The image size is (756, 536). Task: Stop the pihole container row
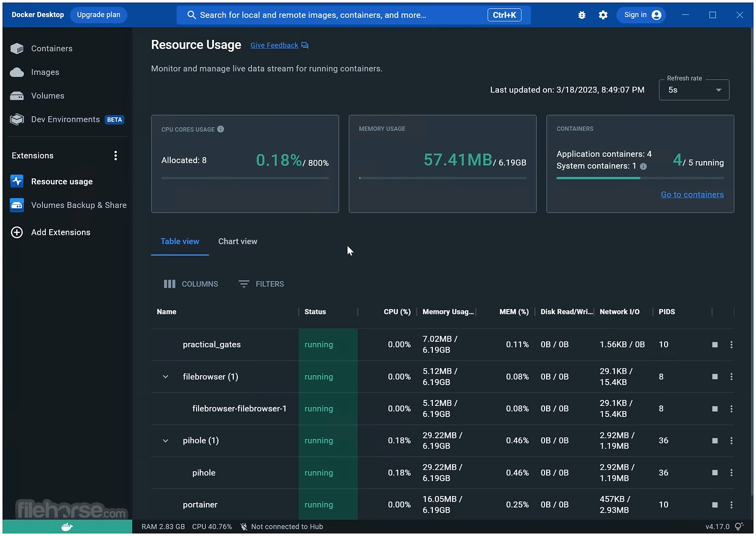click(715, 472)
